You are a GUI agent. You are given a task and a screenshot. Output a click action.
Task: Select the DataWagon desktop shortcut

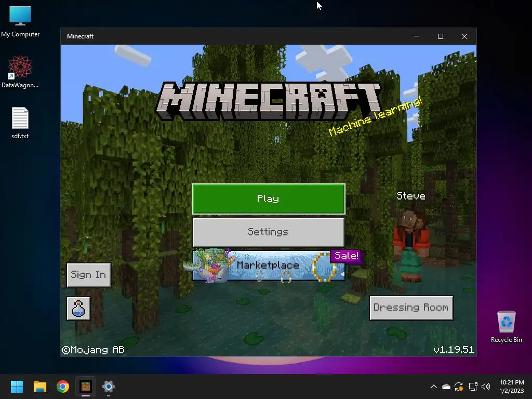tap(20, 72)
